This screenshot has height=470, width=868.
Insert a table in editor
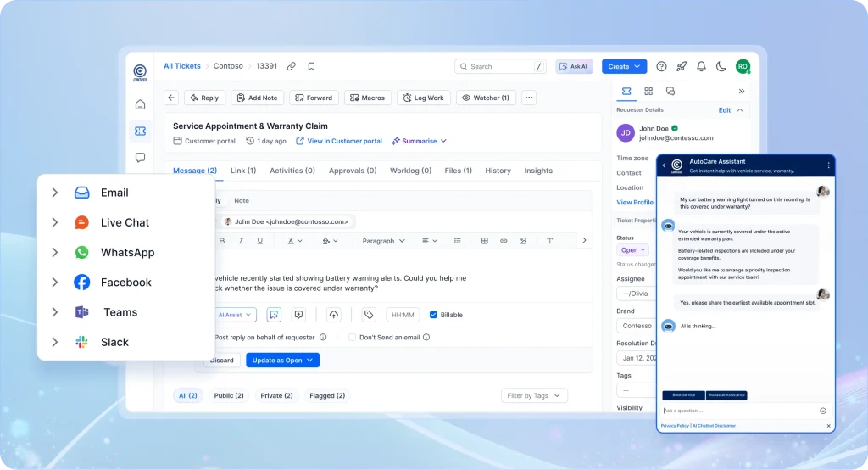484,241
